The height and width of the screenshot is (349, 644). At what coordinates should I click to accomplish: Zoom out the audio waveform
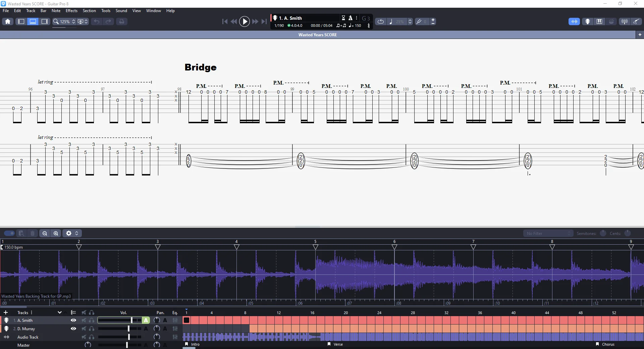coord(45,233)
